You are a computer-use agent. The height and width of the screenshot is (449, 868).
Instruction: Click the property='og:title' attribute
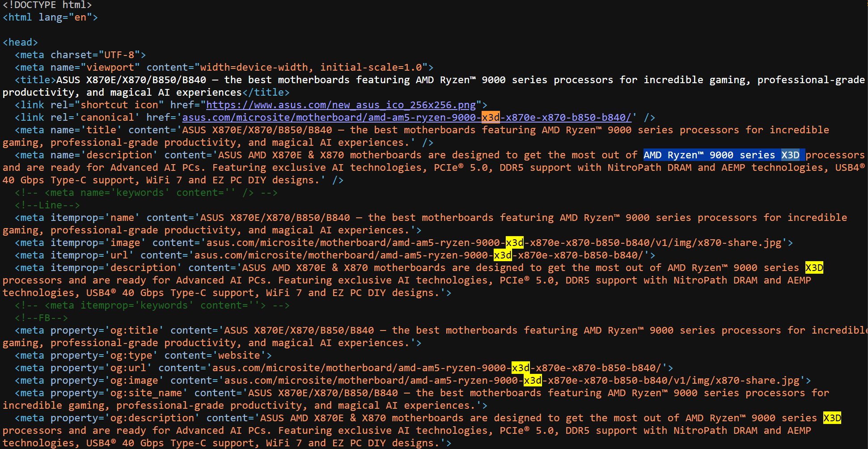(107, 330)
